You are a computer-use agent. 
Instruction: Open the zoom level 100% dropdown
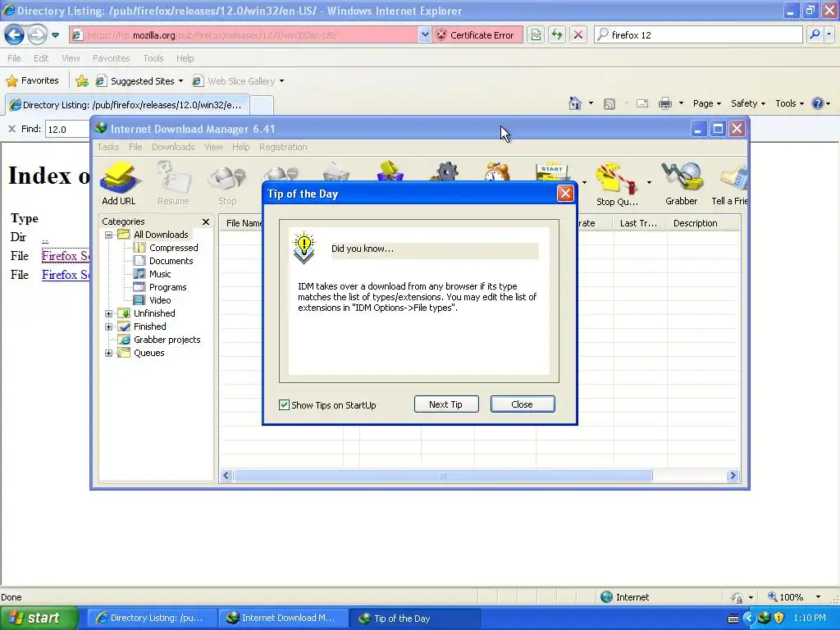pyautogui.click(x=818, y=597)
